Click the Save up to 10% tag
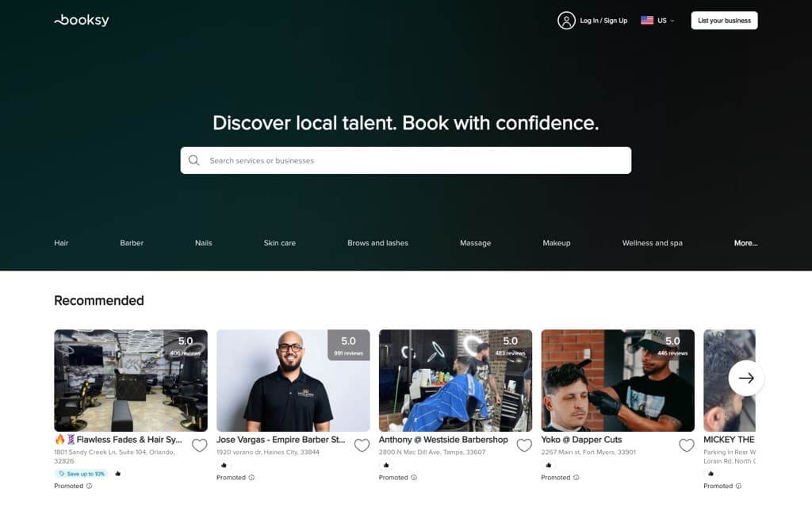Screen dimensions: 812x508 [x=81, y=473]
